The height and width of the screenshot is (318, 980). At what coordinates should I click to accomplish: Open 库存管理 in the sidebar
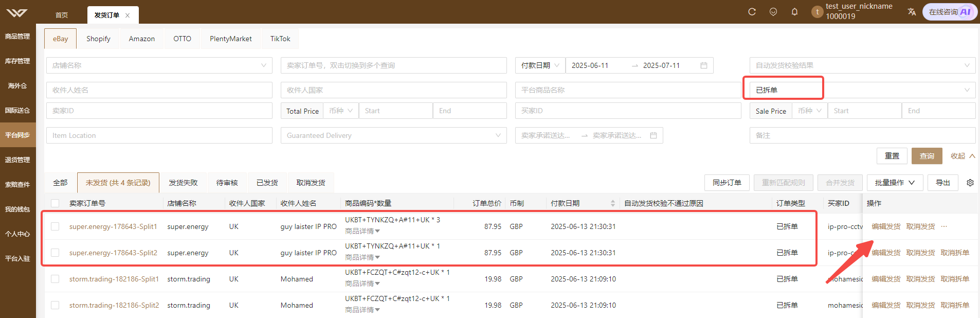[17, 61]
